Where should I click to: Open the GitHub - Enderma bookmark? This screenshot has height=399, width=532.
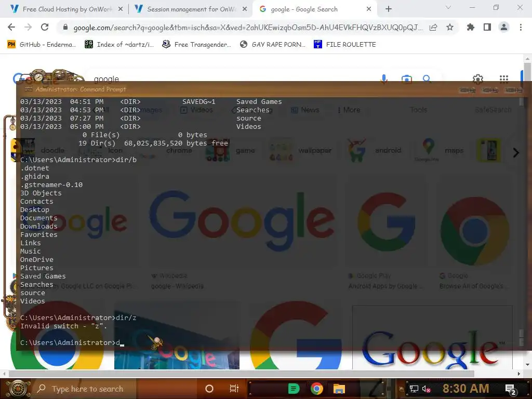(x=42, y=45)
